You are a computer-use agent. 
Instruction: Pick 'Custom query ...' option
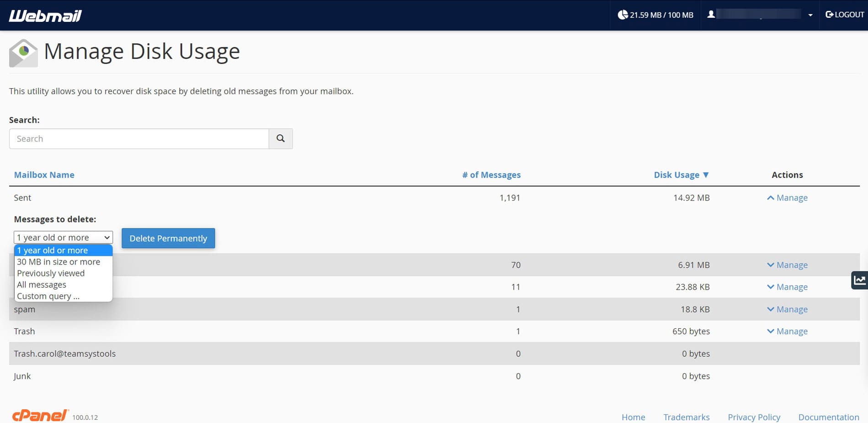48,296
